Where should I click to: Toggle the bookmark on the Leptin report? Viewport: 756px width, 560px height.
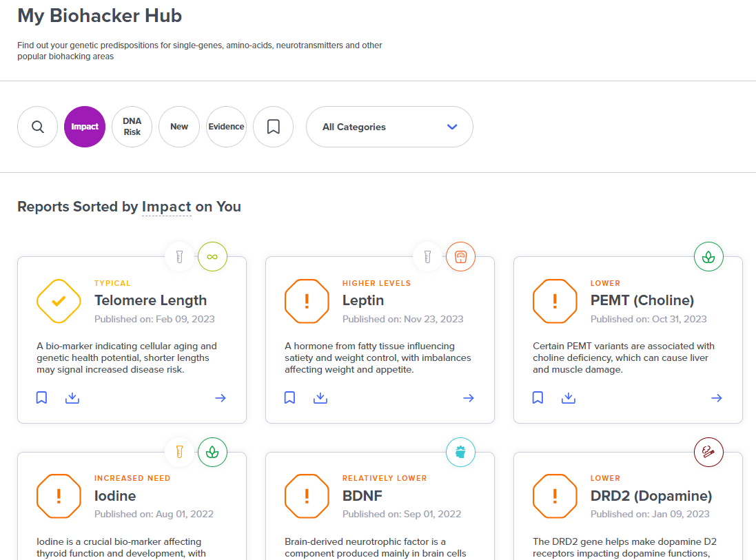point(289,397)
